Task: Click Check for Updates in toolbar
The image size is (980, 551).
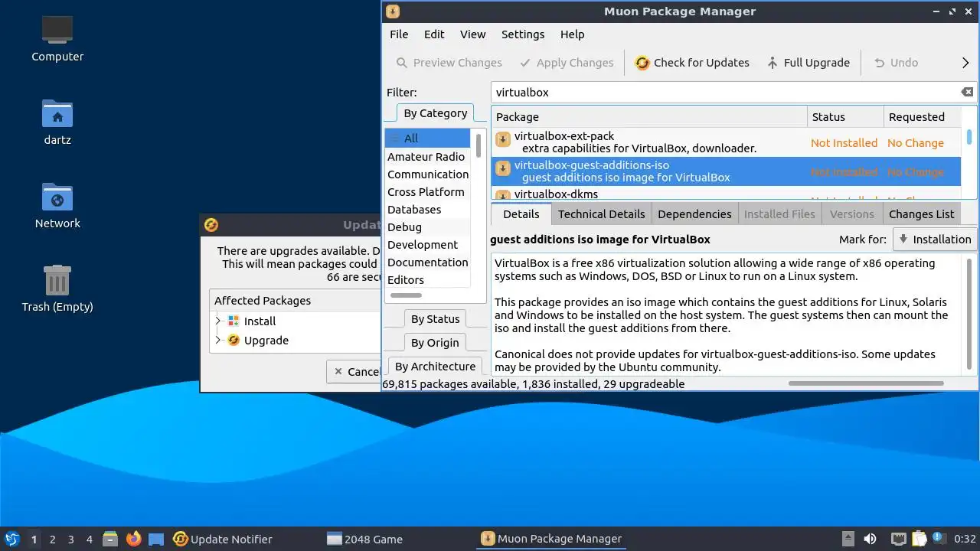Action: coord(692,63)
